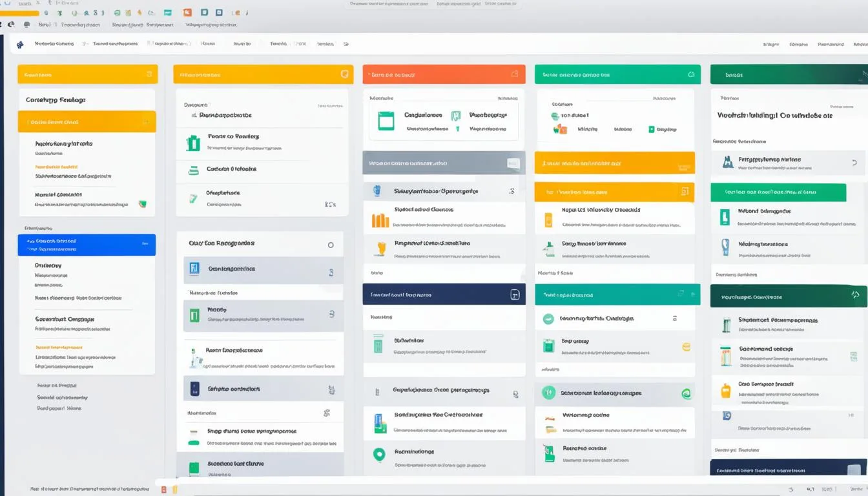Click the blue cup icon in the grey row
This screenshot has width=868, height=496.
click(x=378, y=191)
